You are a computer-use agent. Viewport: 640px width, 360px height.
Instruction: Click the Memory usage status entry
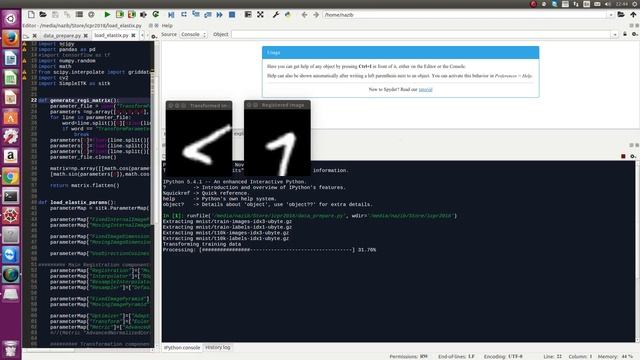click(615, 356)
